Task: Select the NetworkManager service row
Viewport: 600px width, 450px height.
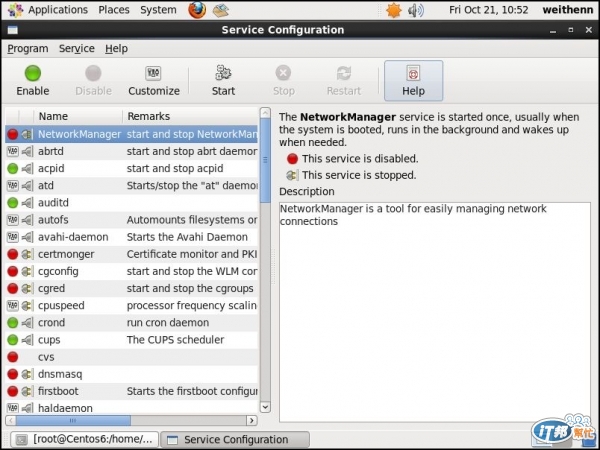Action: pyautogui.click(x=132, y=134)
